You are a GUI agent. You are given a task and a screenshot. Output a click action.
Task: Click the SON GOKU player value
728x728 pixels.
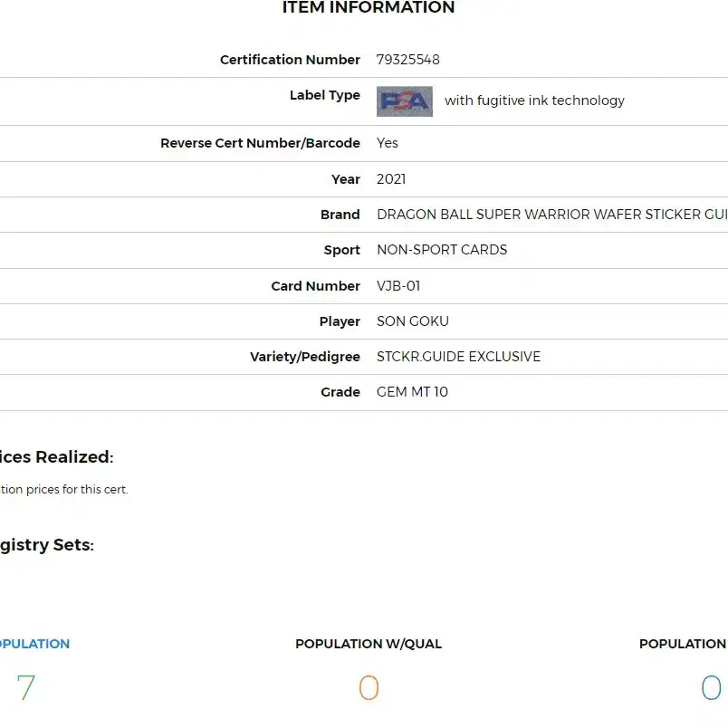coord(413,321)
